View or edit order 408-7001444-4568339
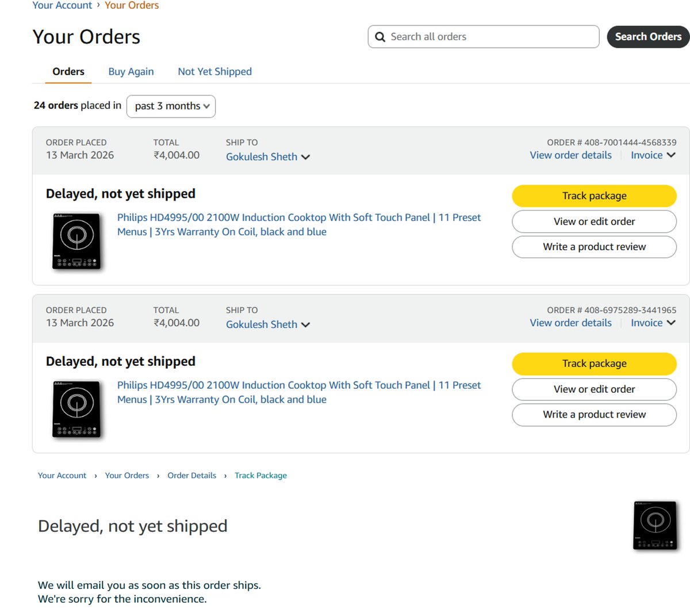690x616 pixels. click(x=595, y=221)
